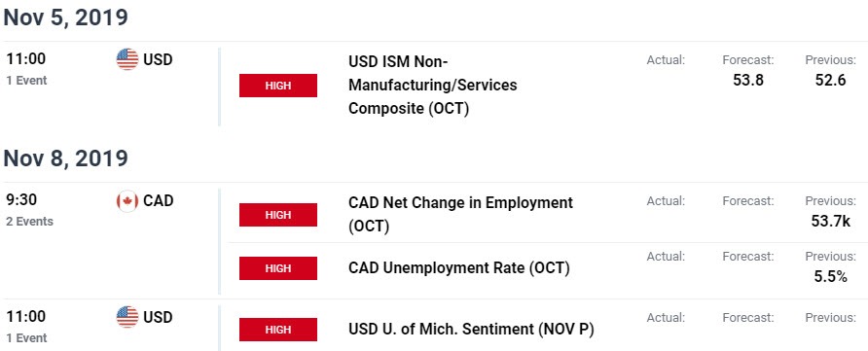Select the HIGH badge for CAD Net Change
The width and height of the screenshot is (868, 351).
(x=278, y=215)
